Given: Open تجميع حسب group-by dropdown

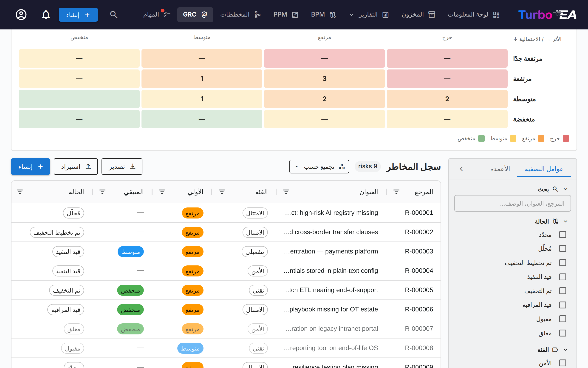Looking at the screenshot, I should tap(319, 167).
